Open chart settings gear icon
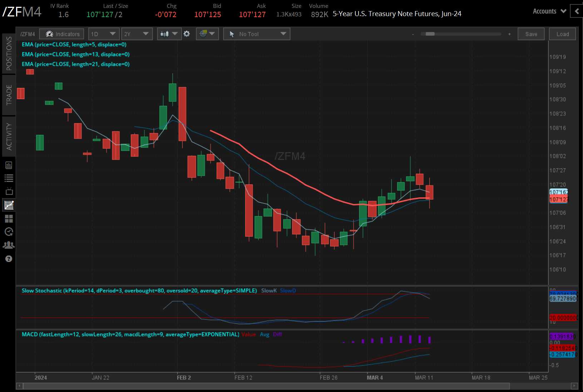The height and width of the screenshot is (392, 583). (x=187, y=34)
